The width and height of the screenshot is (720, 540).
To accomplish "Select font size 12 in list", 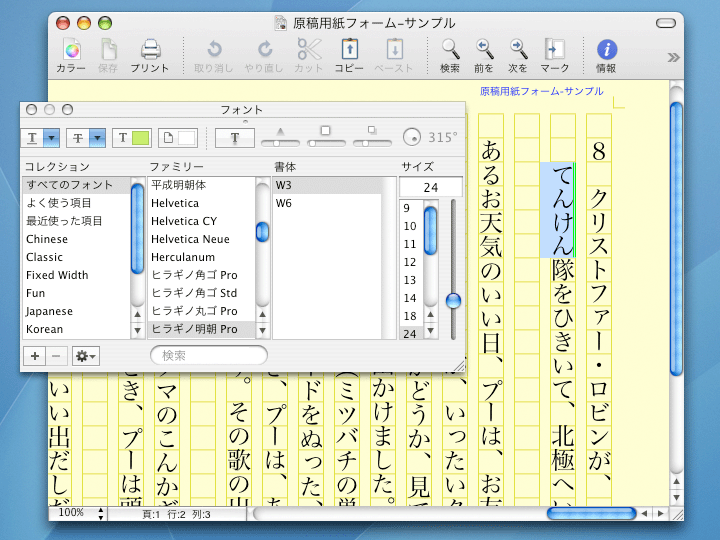I will pos(411,262).
